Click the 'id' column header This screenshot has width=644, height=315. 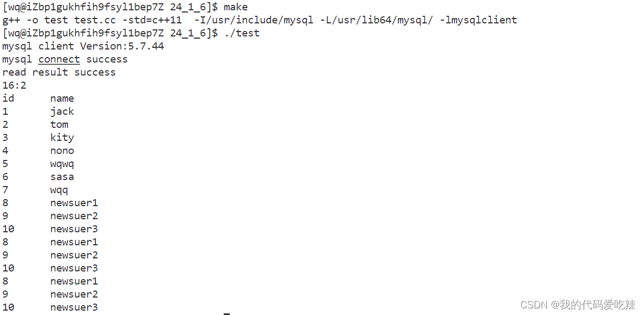pos(8,98)
